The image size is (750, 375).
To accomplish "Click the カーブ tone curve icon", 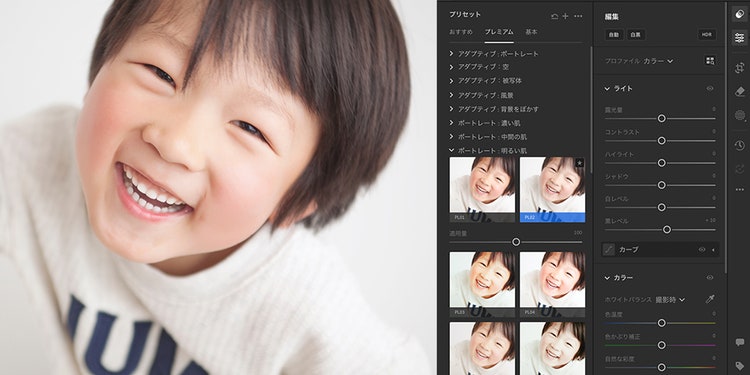I will coord(608,250).
